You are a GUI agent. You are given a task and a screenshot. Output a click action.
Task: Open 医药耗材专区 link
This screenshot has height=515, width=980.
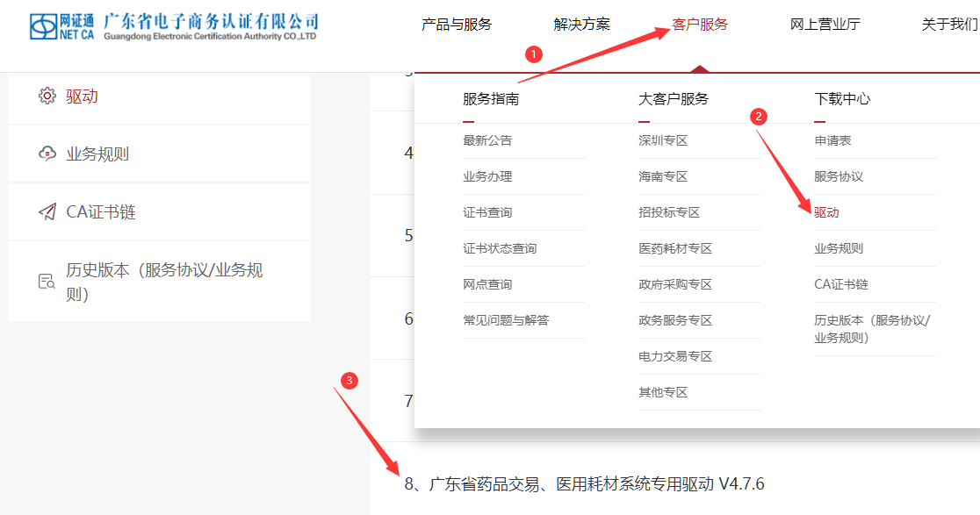pos(675,248)
